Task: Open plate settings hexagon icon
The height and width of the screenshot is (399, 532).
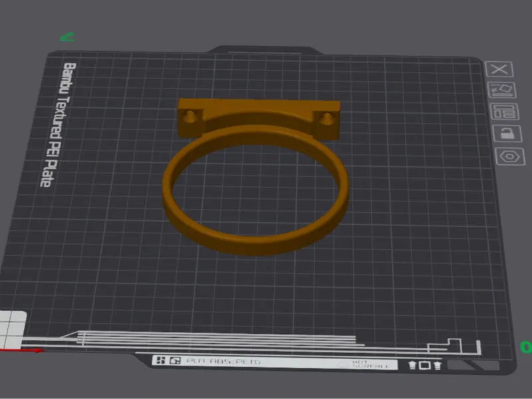Action: 510,156
